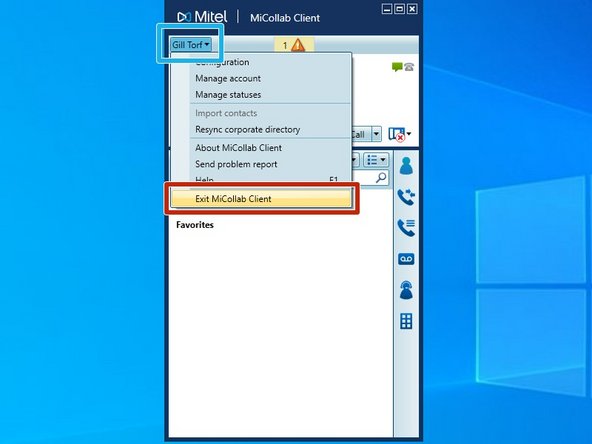The image size is (592, 444).
Task: Click the Mitel logo in header
Action: click(x=202, y=17)
